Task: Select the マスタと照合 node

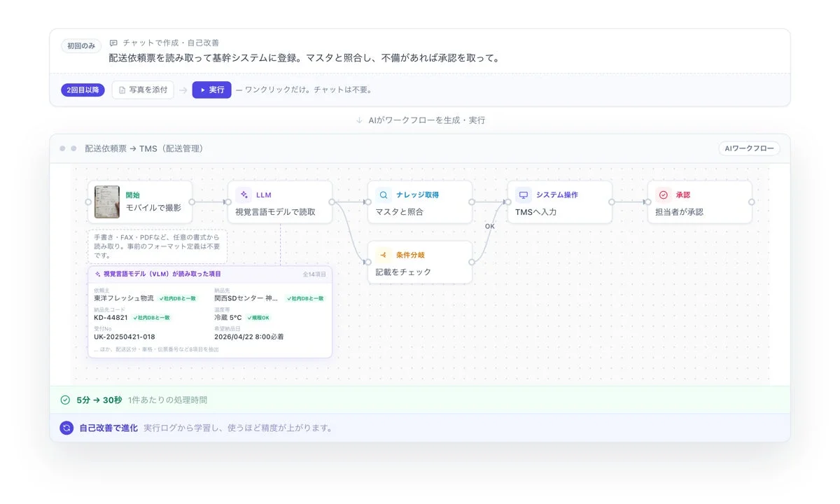Action: (x=420, y=202)
